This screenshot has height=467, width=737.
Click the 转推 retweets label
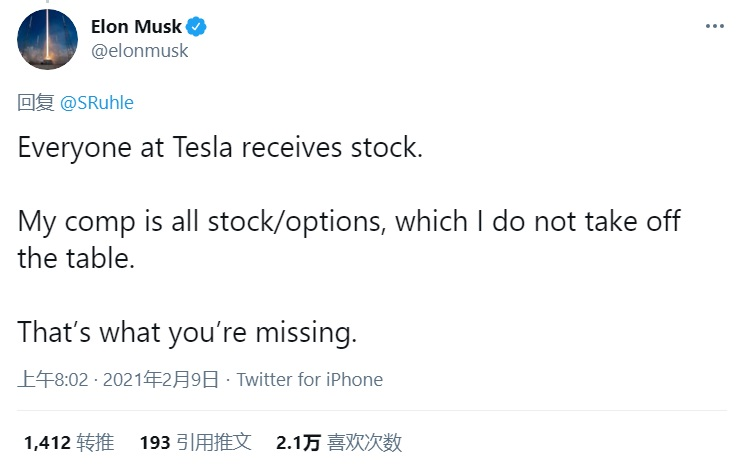[x=95, y=443]
